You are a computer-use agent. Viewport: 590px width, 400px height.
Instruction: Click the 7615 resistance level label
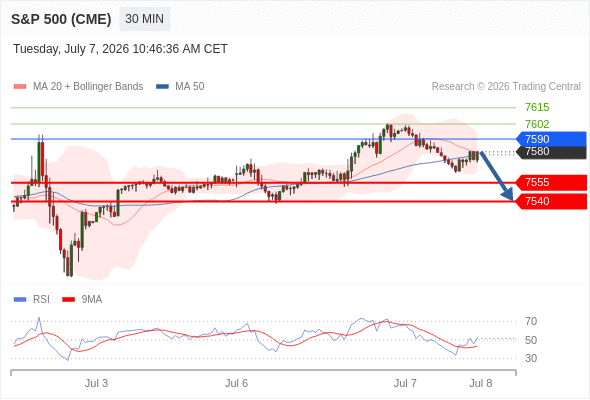pyautogui.click(x=537, y=108)
